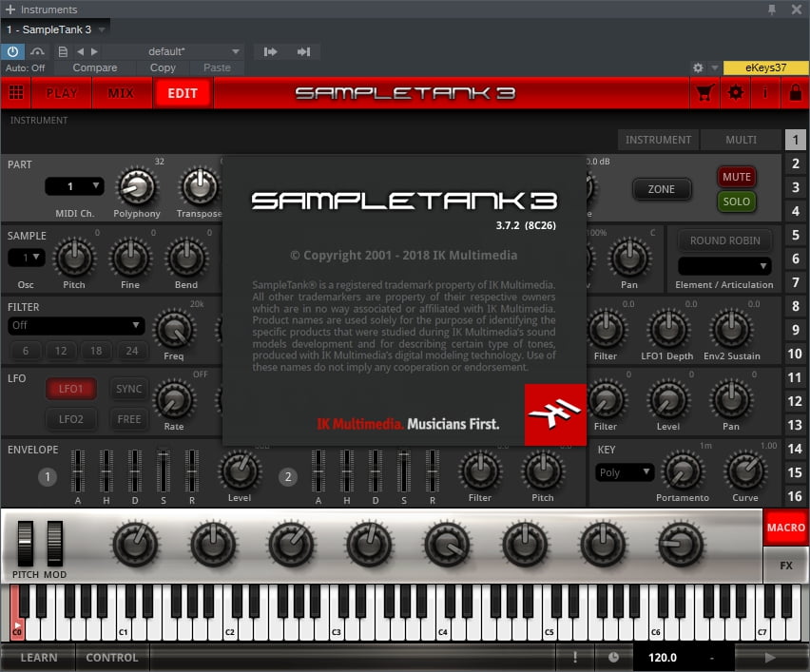Viewport: 810px width, 672px height.
Task: Select envelope 2 circle button
Action: click(x=288, y=477)
